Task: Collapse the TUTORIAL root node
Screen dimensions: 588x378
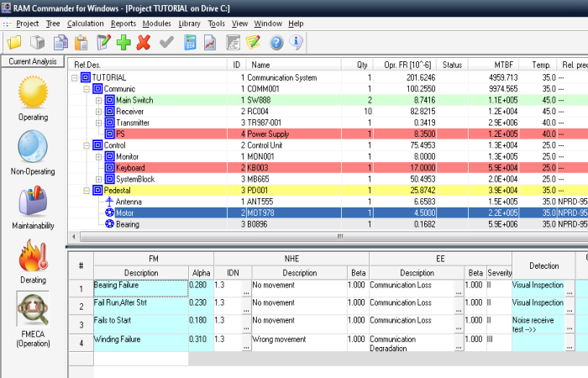Action: pyautogui.click(x=74, y=77)
